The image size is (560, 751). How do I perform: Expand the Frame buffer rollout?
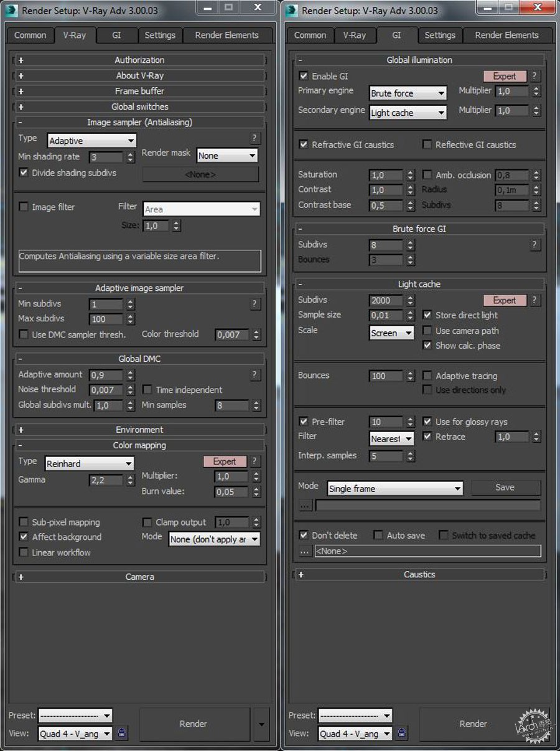140,91
